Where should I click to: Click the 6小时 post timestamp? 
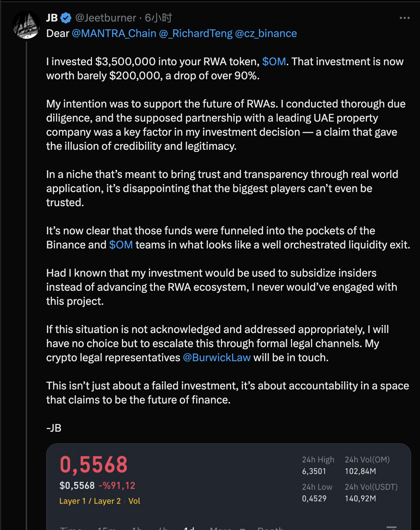tap(158, 18)
